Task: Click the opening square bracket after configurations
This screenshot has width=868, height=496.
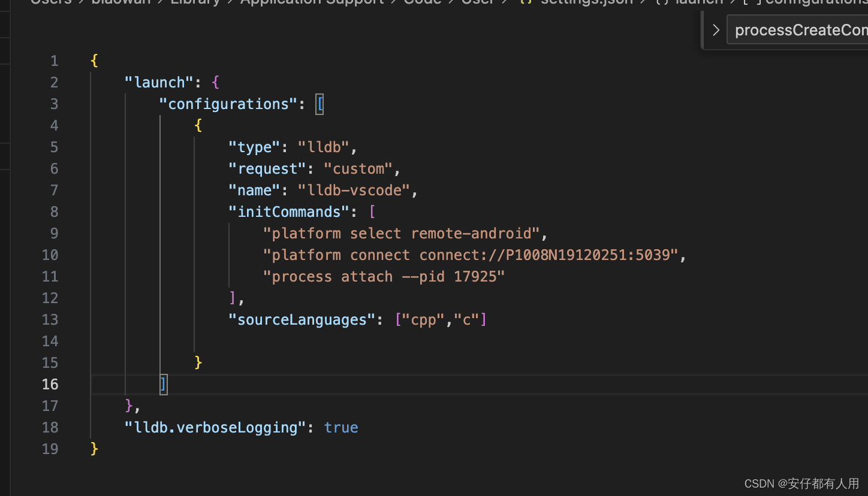Action: [320, 104]
